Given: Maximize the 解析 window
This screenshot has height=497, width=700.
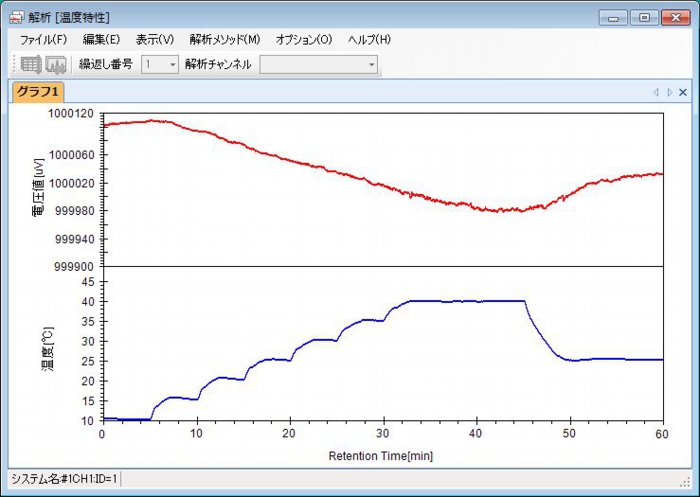Looking at the screenshot, I should (644, 18).
